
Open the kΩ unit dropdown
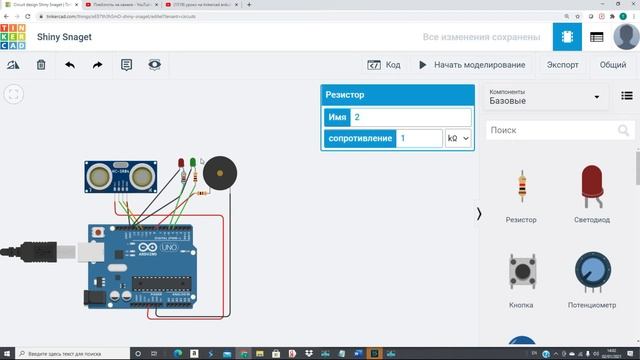[458, 138]
